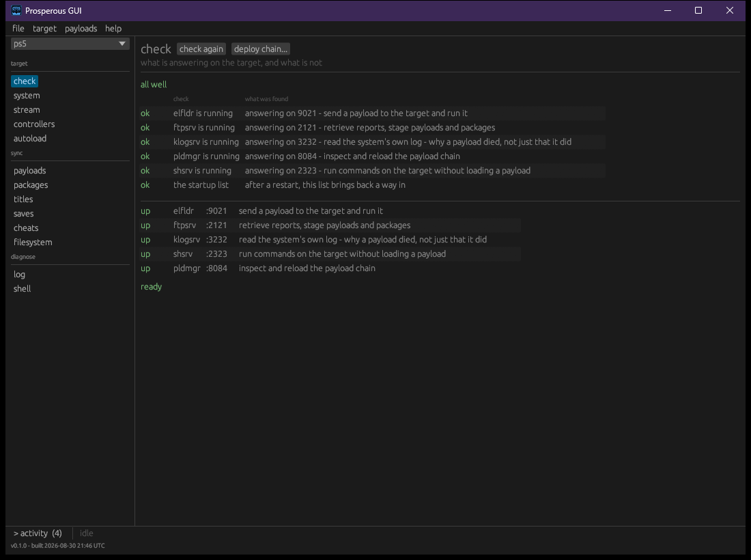Go to the titles page
Screen dimensions: 751x560
pyautogui.click(x=23, y=199)
